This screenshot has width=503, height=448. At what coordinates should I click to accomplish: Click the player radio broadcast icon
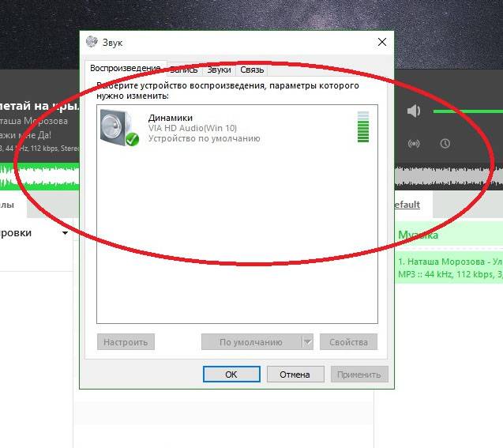coord(414,144)
